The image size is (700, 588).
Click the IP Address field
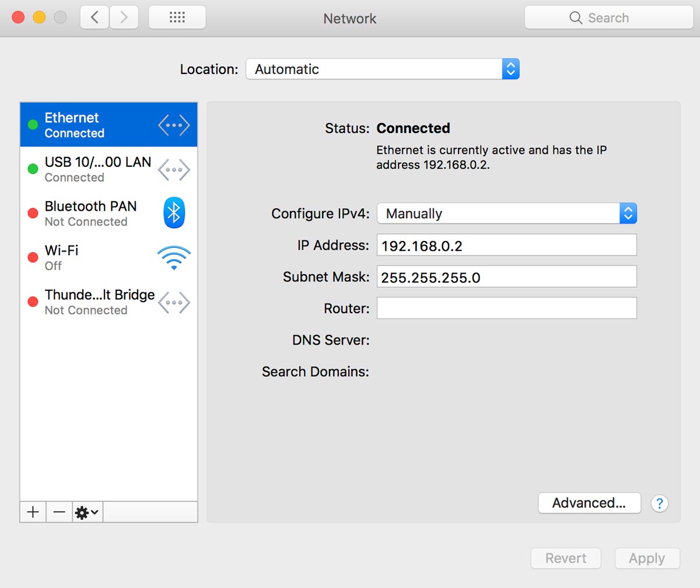(507, 245)
